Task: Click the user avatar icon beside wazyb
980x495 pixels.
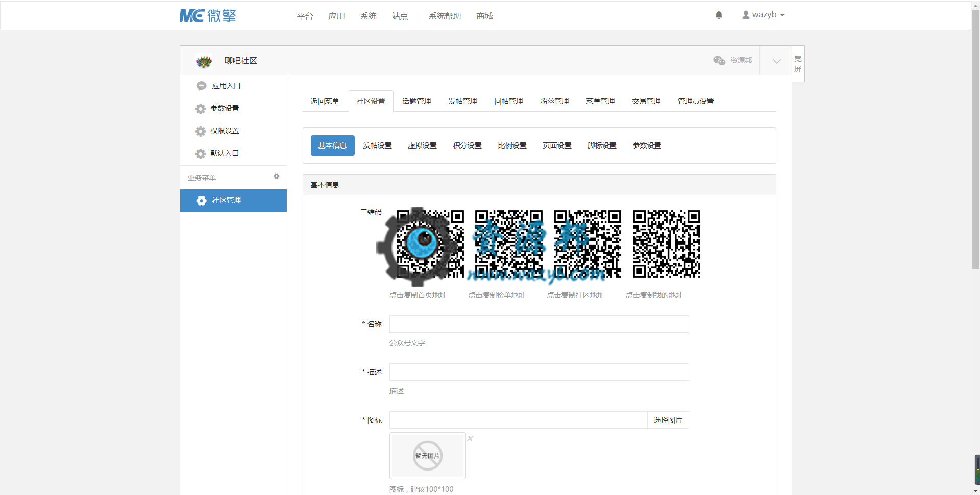Action: pyautogui.click(x=746, y=15)
